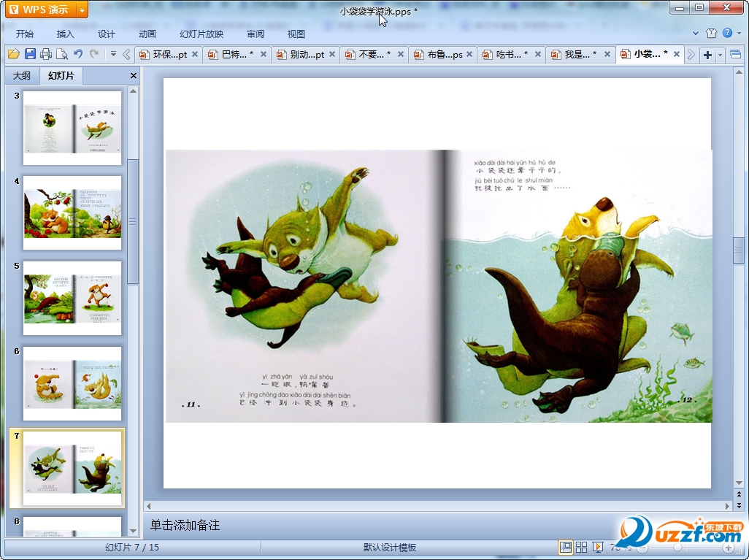749x560 pixels.
Task: Open the window list icon at far right
Action: pyautogui.click(x=736, y=55)
